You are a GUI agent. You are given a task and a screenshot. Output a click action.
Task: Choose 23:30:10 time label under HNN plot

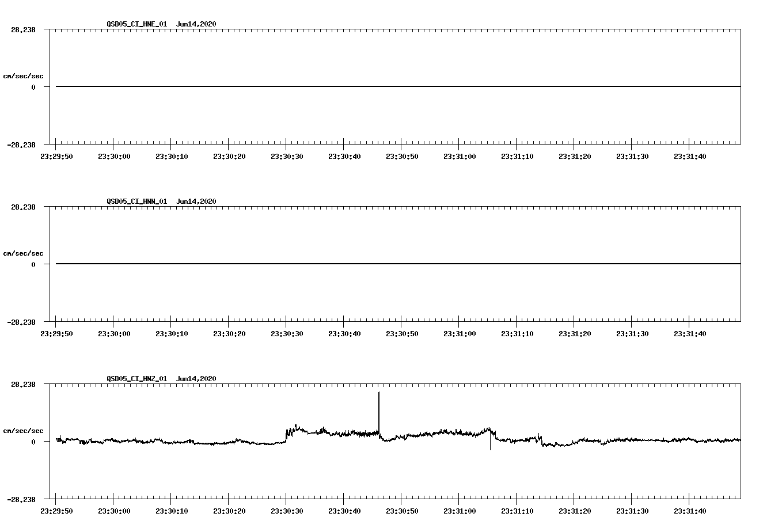(172, 334)
